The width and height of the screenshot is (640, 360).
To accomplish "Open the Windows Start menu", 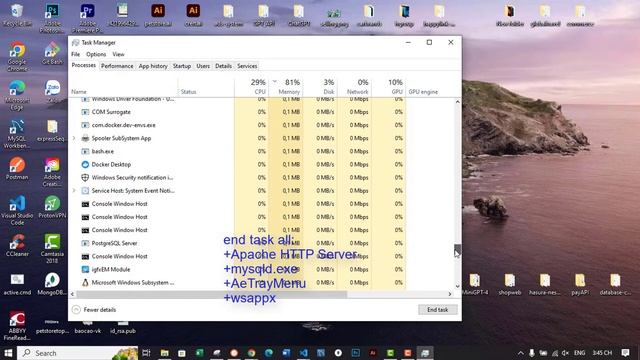I will (x=8, y=353).
